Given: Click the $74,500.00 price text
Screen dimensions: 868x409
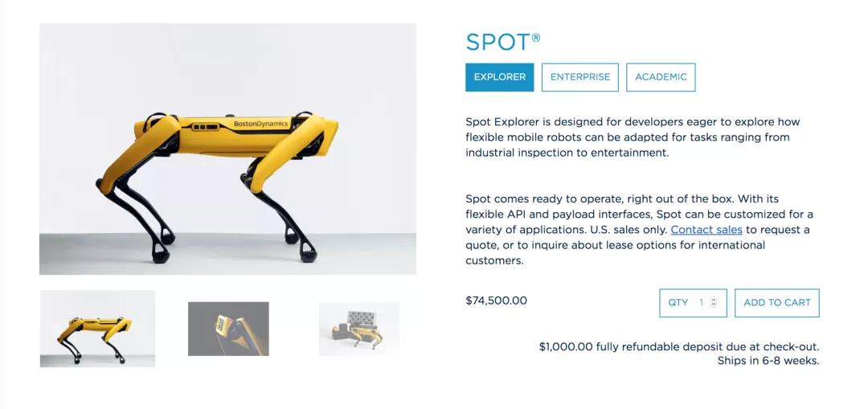Looking at the screenshot, I should point(496,301).
